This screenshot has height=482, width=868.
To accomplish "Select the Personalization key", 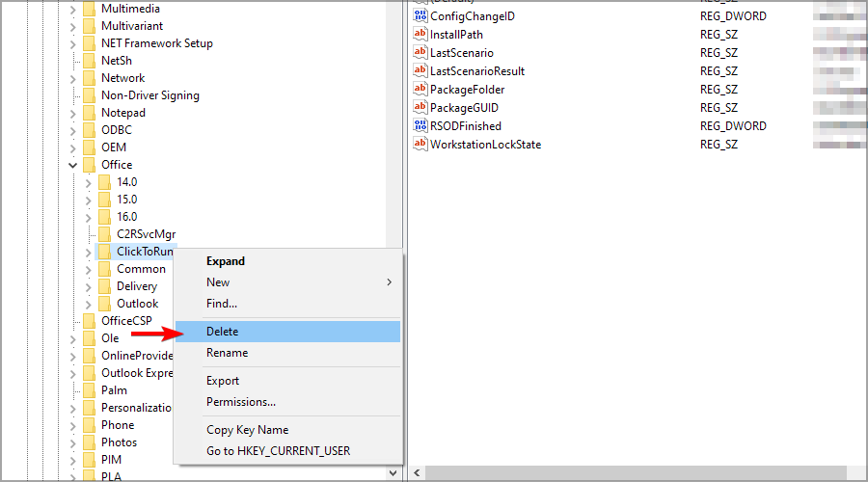I will click(136, 408).
